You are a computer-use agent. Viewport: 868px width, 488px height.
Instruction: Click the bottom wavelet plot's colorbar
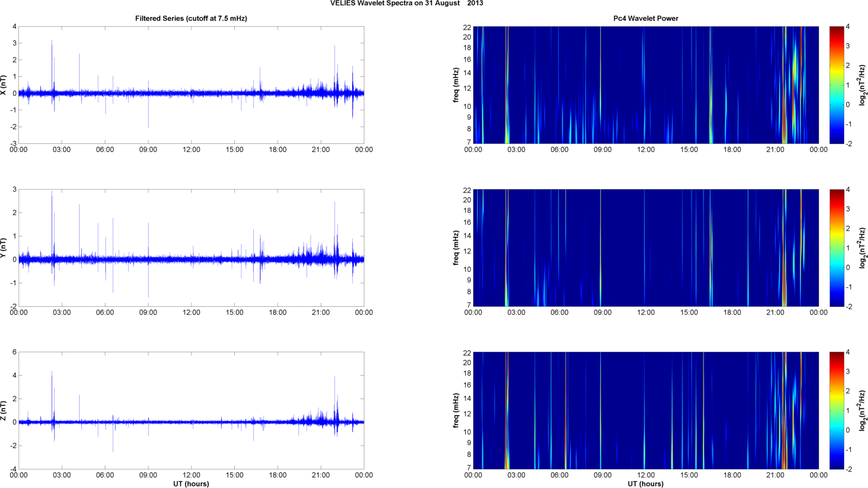coord(836,411)
